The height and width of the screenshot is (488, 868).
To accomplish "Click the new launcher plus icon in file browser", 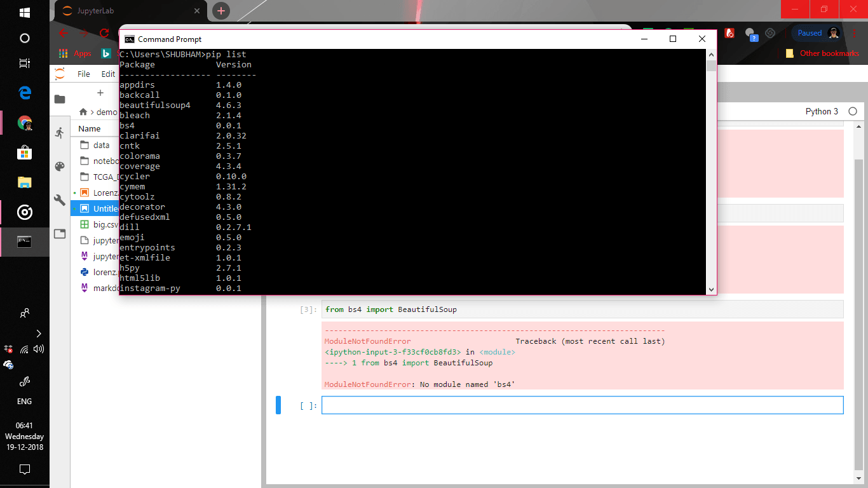I will (x=100, y=93).
